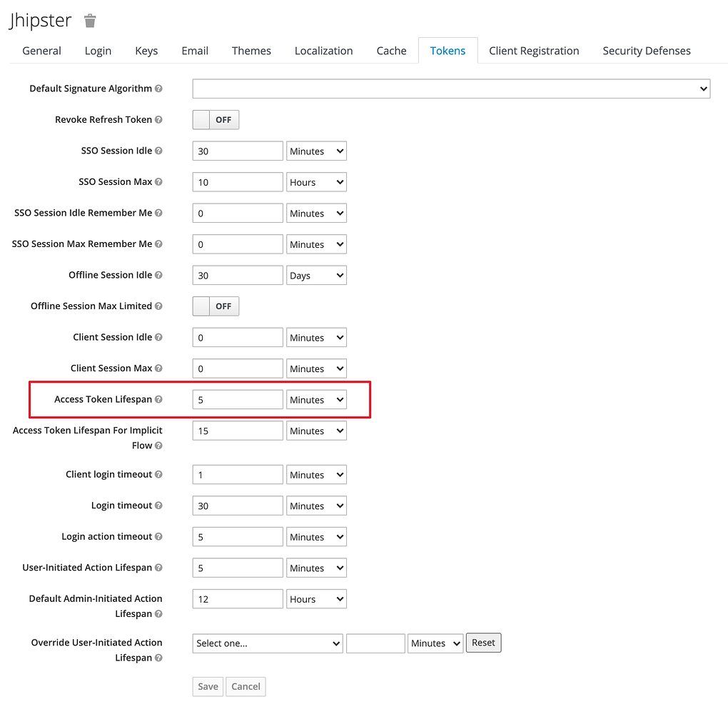The width and height of the screenshot is (728, 714).
Task: Click the Save button
Action: click(x=208, y=687)
